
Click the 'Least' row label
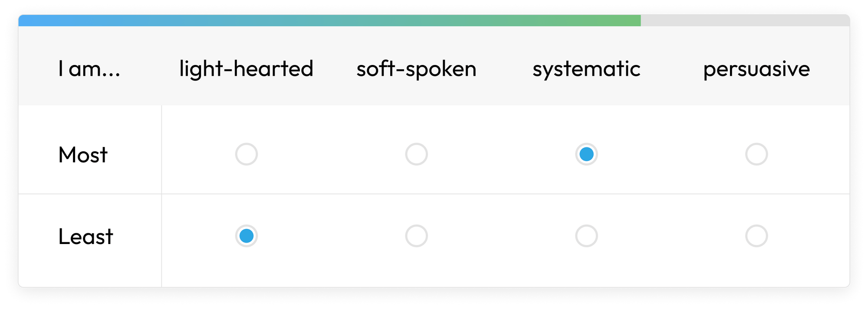(85, 237)
